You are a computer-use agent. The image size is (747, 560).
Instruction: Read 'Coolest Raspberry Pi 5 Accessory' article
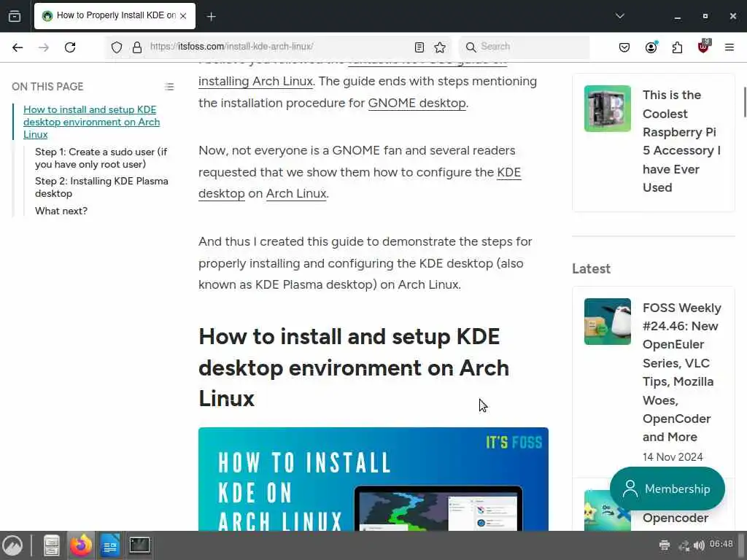point(681,141)
